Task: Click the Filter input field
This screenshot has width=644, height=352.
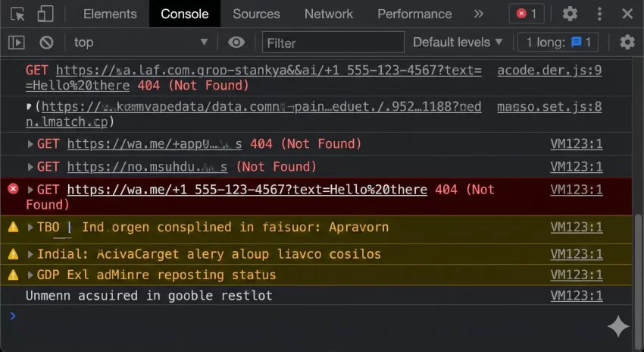Action: 333,42
